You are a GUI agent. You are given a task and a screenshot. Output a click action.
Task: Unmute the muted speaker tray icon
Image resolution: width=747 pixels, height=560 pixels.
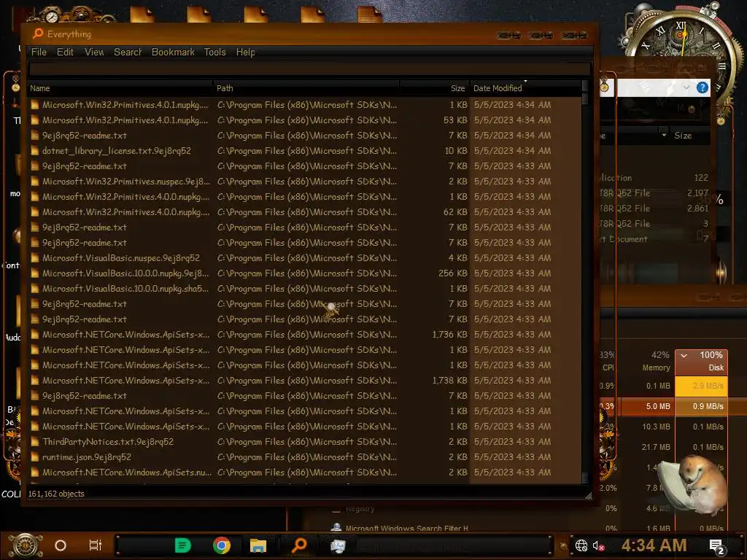coord(598,545)
